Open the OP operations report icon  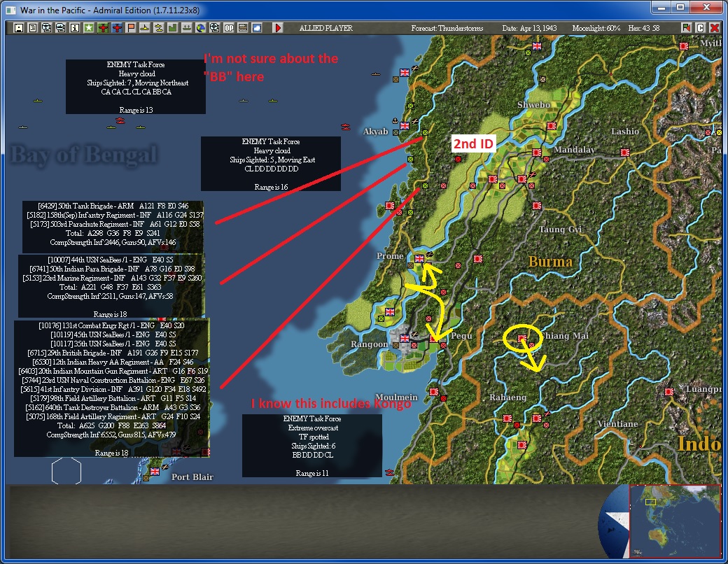[228, 28]
